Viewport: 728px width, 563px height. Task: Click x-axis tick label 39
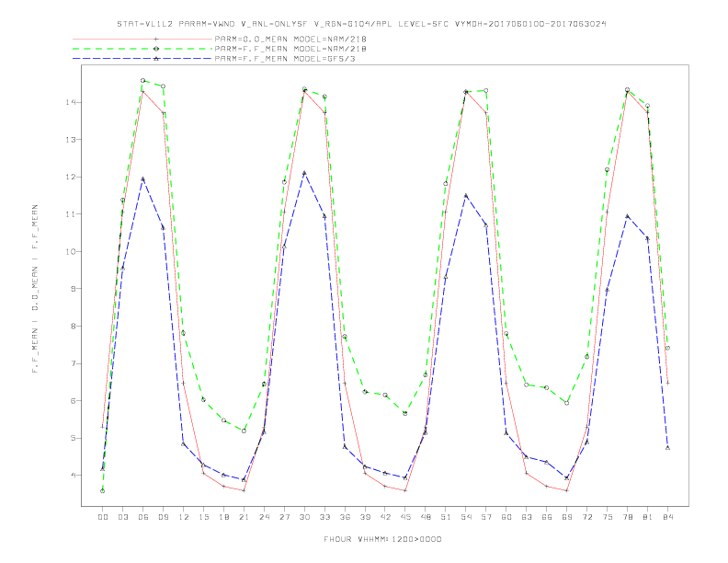click(365, 517)
